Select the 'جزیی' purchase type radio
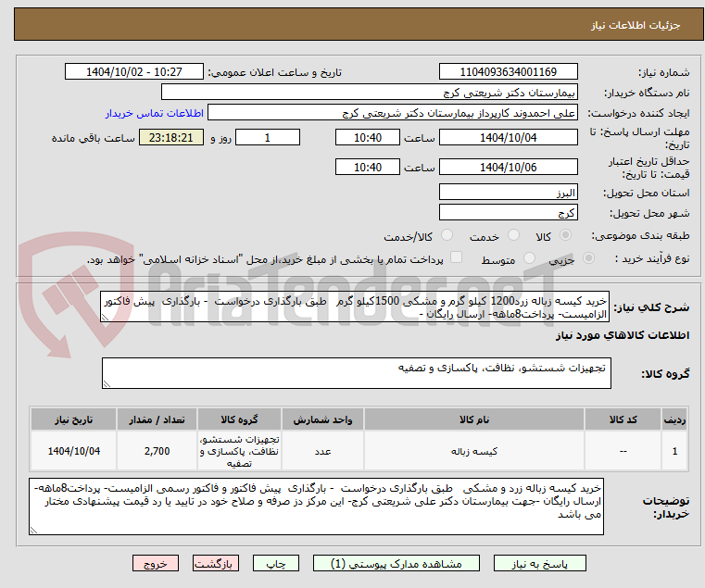Image resolution: width=705 pixels, height=588 pixels. 588,258
